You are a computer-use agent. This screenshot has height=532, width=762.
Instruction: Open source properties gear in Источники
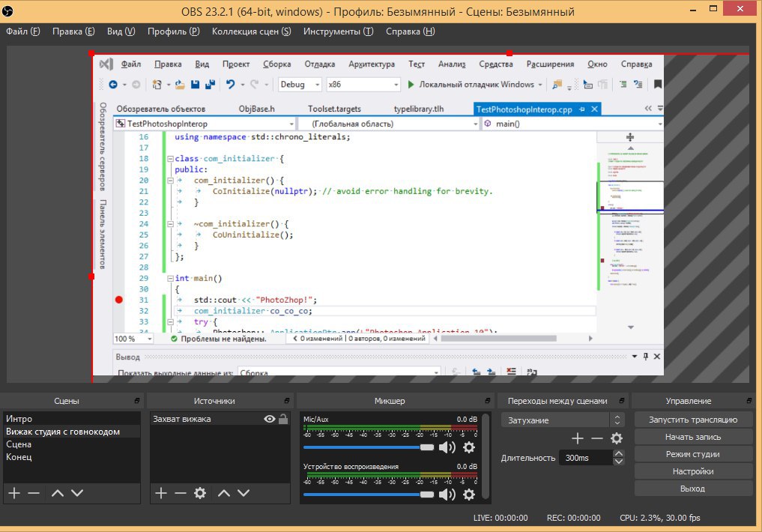coord(200,493)
